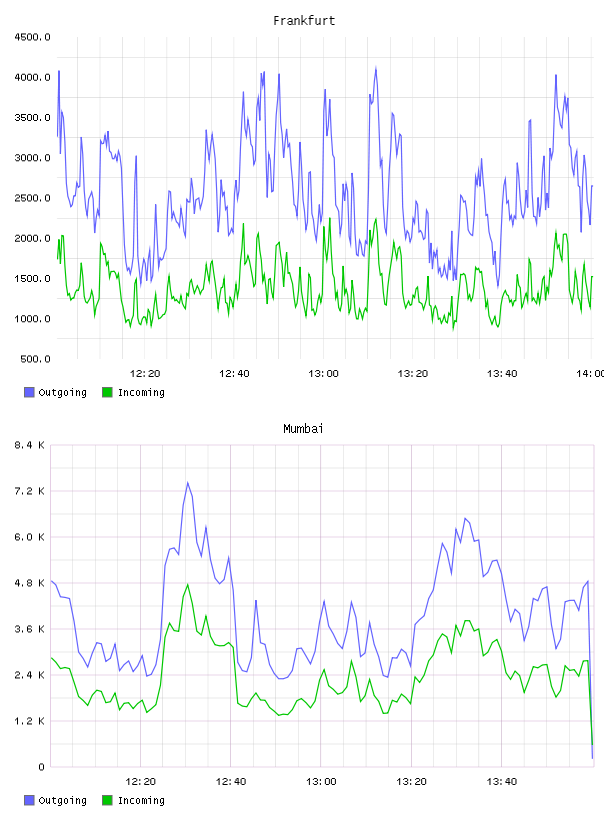Image resolution: width=608 pixels, height=816 pixels.
Task: Click the Frankfurt chart title
Action: pos(304,21)
